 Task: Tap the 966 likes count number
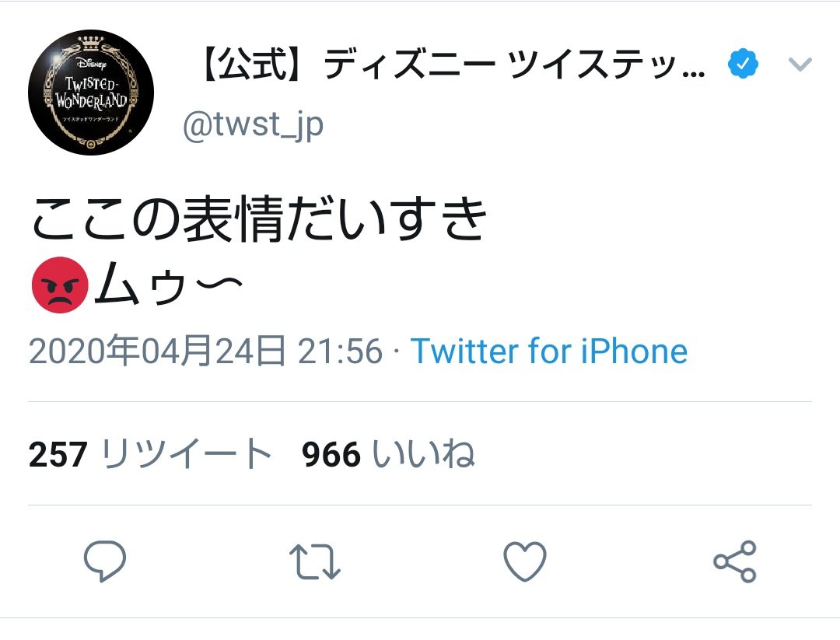(331, 455)
